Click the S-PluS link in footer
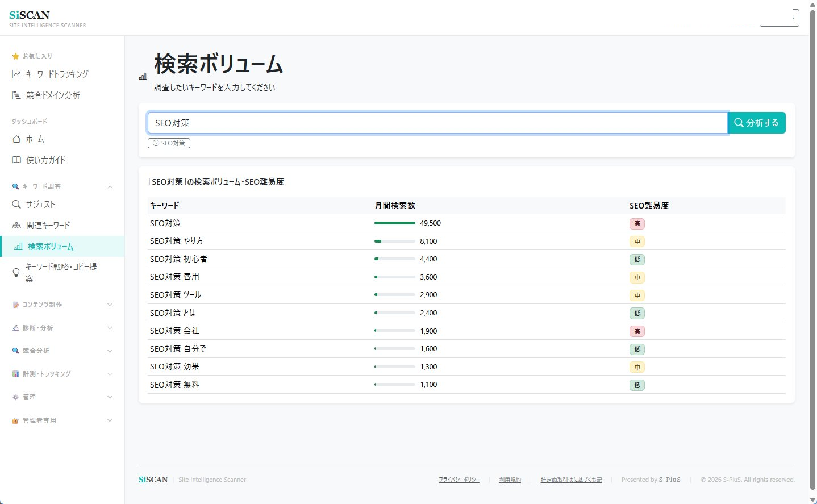Image resolution: width=817 pixels, height=504 pixels. [669, 480]
